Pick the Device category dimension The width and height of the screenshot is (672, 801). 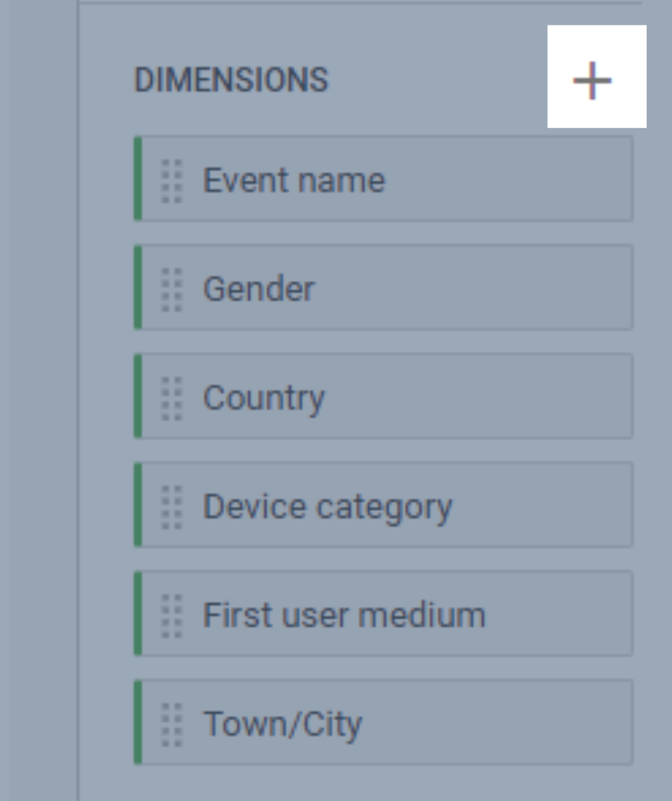[327, 507]
